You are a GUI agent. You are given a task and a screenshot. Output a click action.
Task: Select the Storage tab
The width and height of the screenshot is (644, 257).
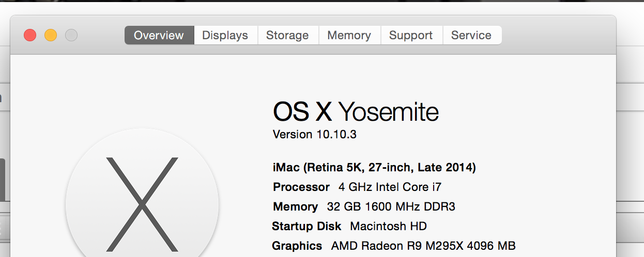tap(287, 36)
